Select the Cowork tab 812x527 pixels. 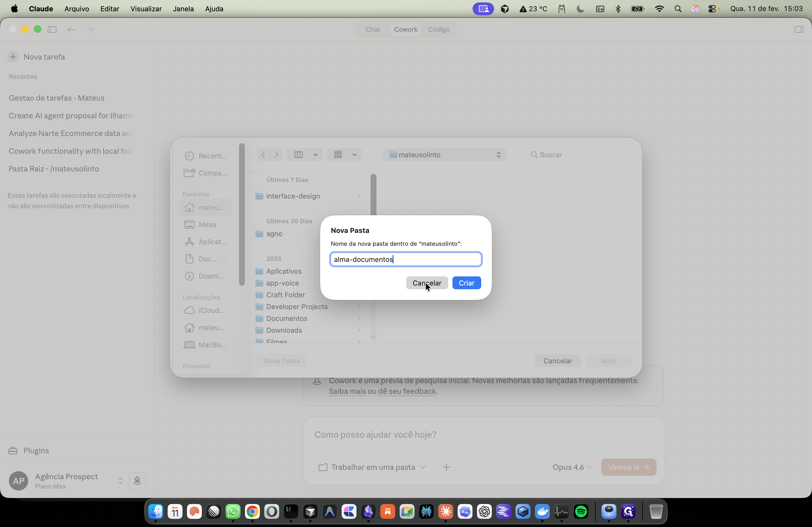pyautogui.click(x=406, y=29)
